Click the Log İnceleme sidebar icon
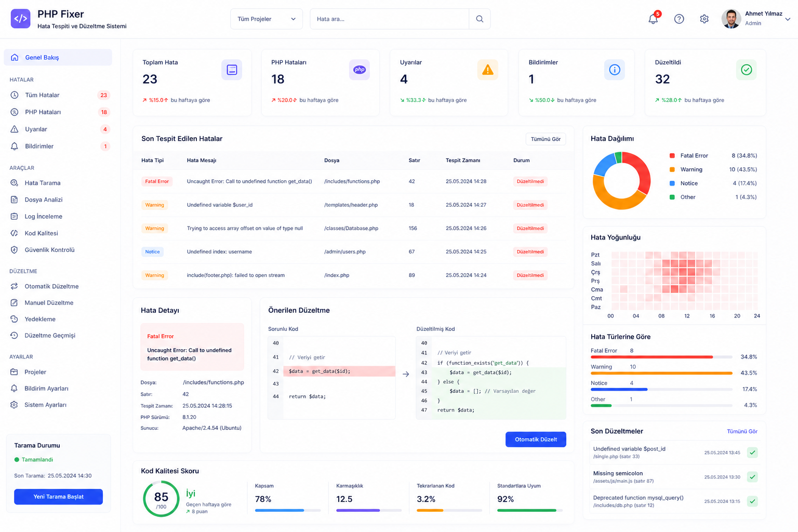798x532 pixels. (15, 216)
